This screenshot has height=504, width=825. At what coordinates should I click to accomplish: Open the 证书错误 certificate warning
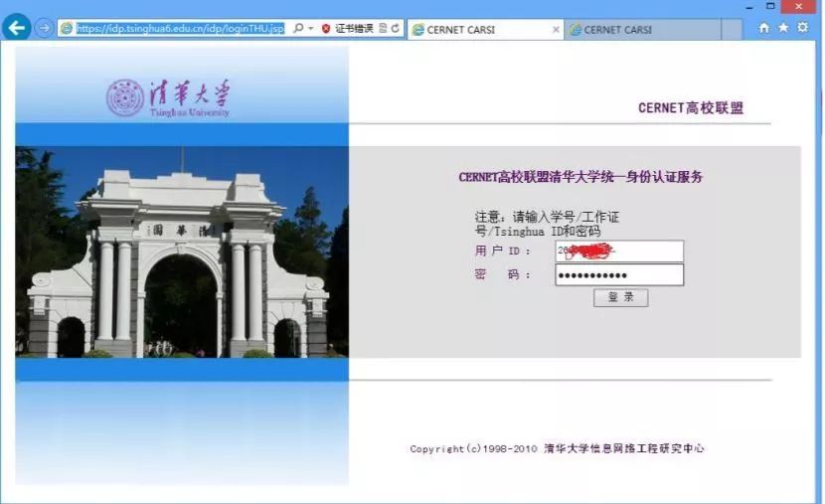(x=354, y=29)
